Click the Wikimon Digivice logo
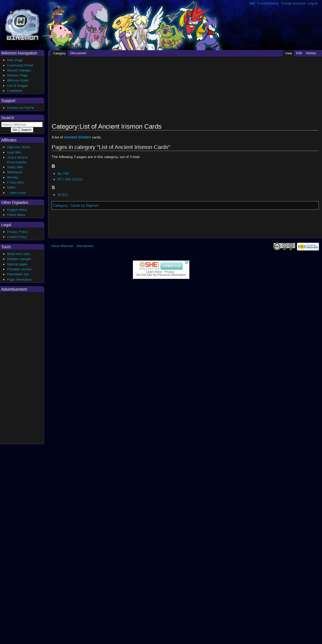Viewport: 322px width, 644px height. point(22,25)
